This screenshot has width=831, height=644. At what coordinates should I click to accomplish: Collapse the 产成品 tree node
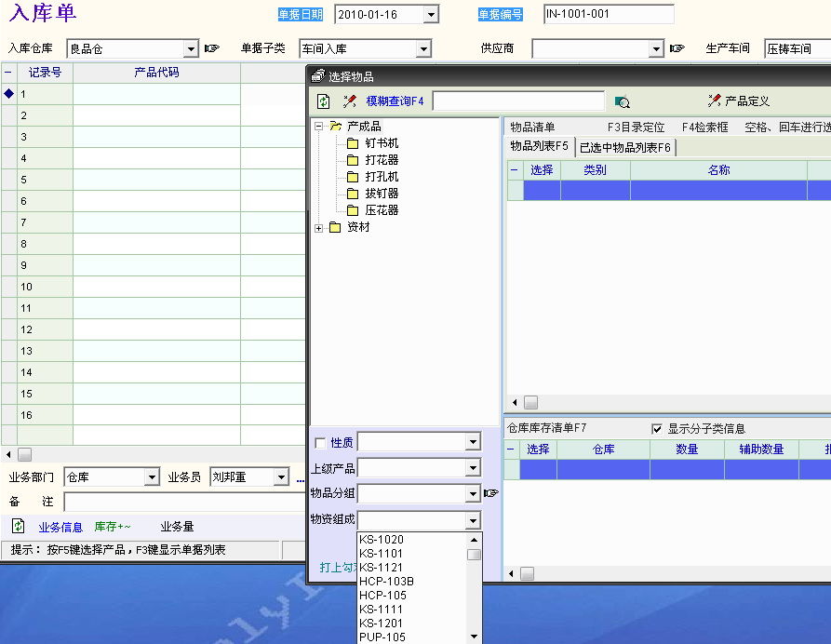coord(319,127)
